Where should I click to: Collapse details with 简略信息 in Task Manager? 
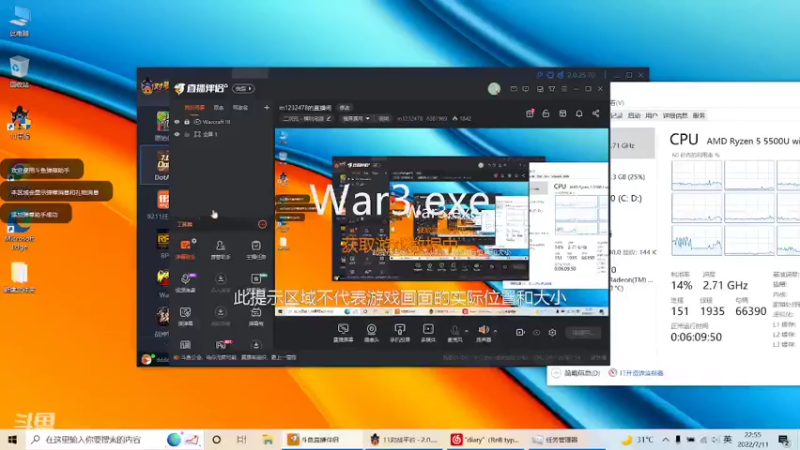point(576,373)
